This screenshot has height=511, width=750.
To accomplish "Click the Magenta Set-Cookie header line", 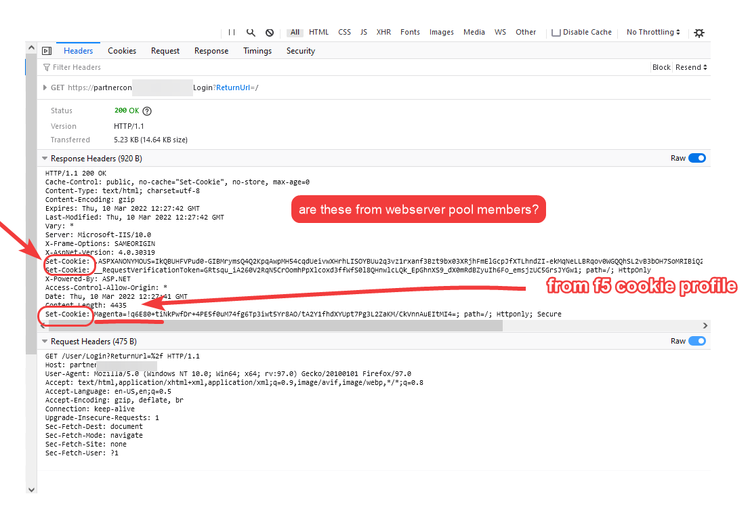I will point(303,314).
